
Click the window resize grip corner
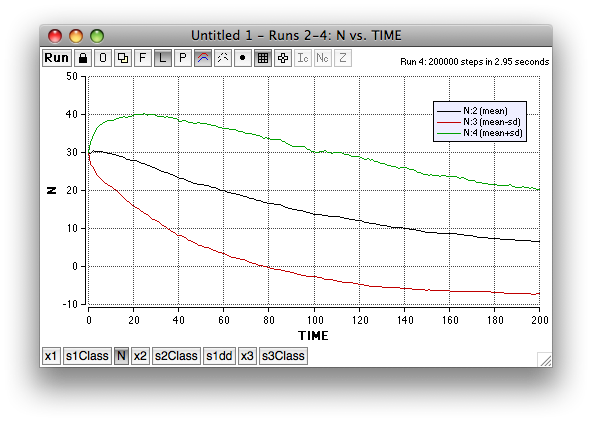click(545, 360)
